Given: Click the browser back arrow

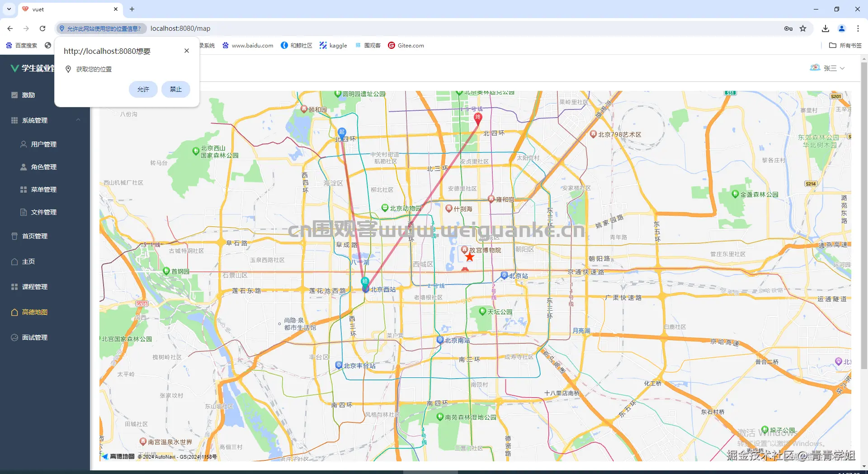Looking at the screenshot, I should pos(10,28).
